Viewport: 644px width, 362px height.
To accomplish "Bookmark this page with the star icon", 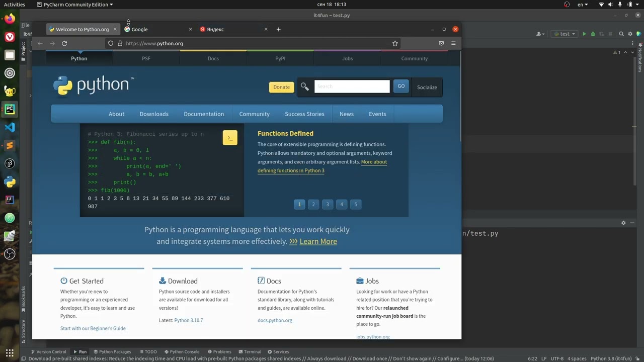I will pyautogui.click(x=395, y=43).
